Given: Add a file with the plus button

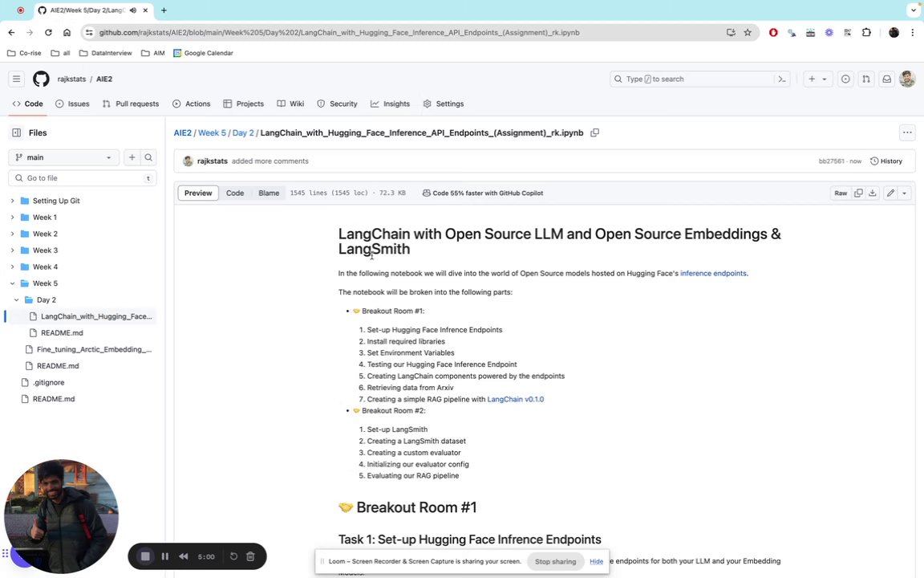Looking at the screenshot, I should [132, 157].
